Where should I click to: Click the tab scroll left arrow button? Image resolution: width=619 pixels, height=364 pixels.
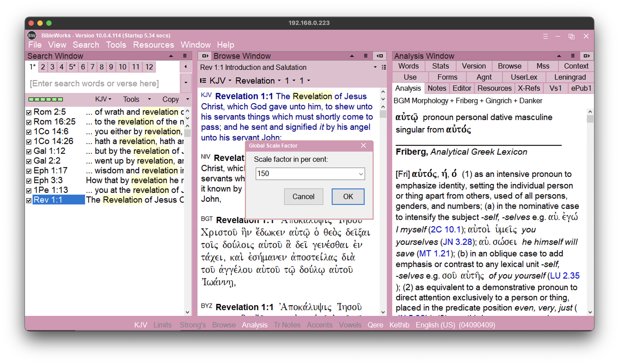pyautogui.click(x=186, y=67)
